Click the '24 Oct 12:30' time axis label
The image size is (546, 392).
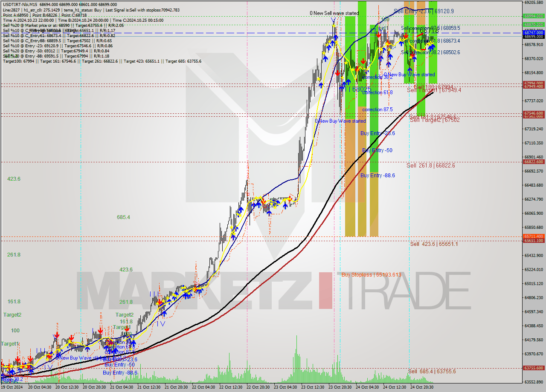click(x=395, y=387)
